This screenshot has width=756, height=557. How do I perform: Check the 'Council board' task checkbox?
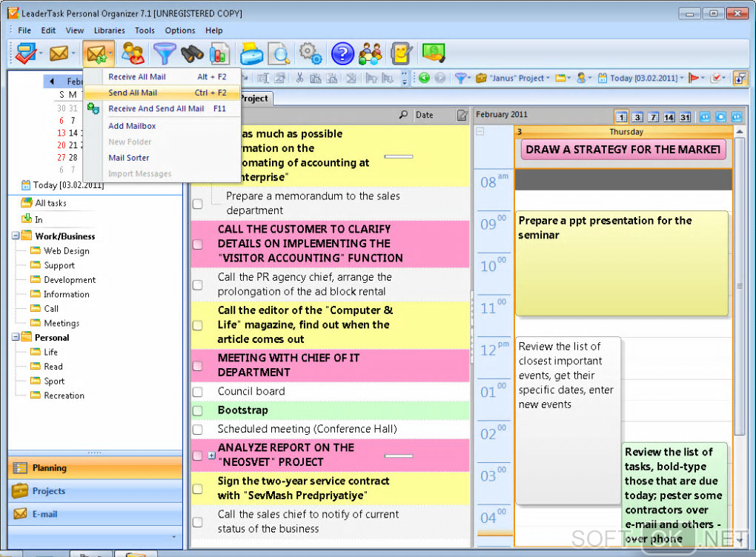[x=198, y=392]
